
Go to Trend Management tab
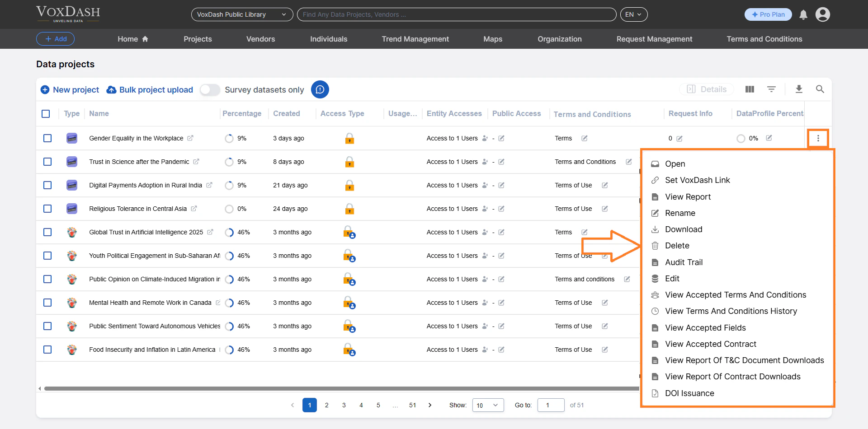coord(415,39)
